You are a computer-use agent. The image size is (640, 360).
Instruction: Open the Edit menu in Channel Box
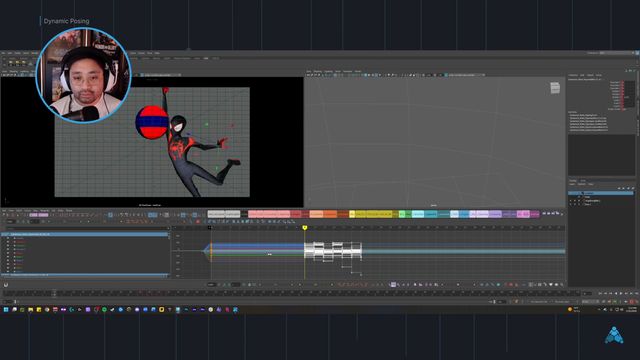coord(582,75)
